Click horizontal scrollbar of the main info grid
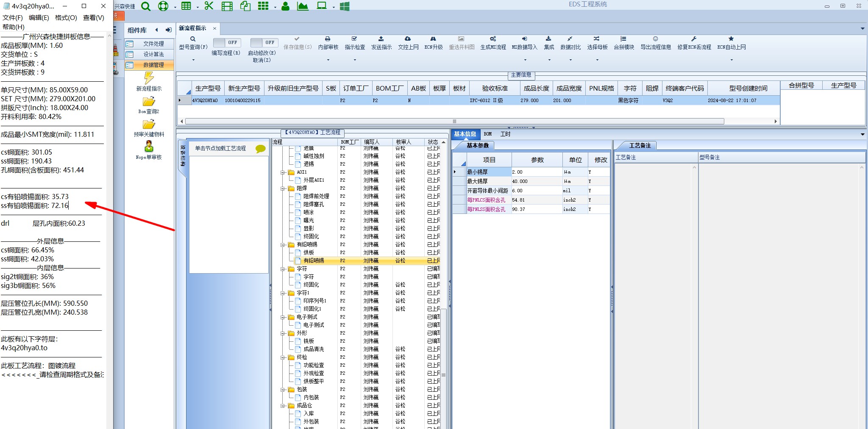This screenshot has height=429, width=868. click(x=455, y=122)
